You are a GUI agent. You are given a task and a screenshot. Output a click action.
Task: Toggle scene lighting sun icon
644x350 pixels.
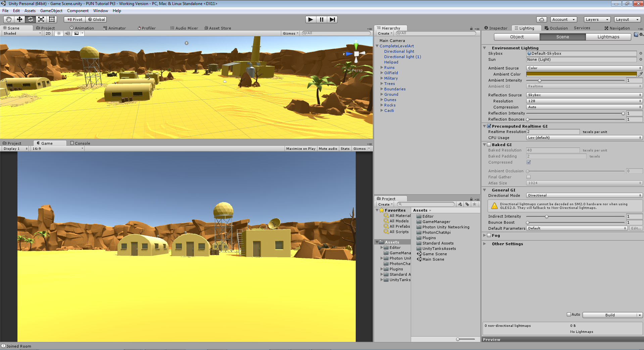59,33
